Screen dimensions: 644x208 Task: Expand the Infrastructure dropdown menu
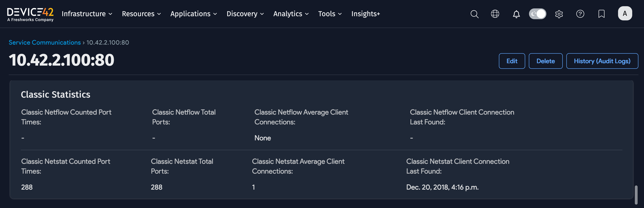pyautogui.click(x=87, y=14)
